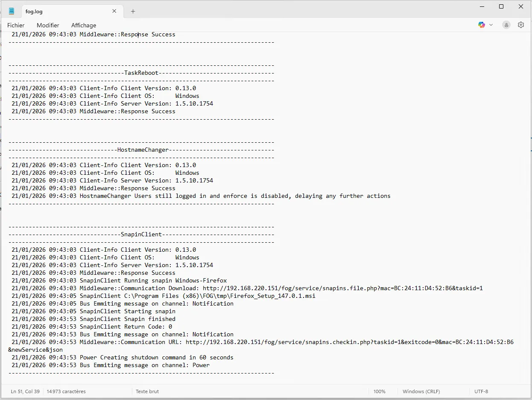Minimize the Notepad window
Image resolution: width=532 pixels, height=400 pixels.
click(482, 6)
